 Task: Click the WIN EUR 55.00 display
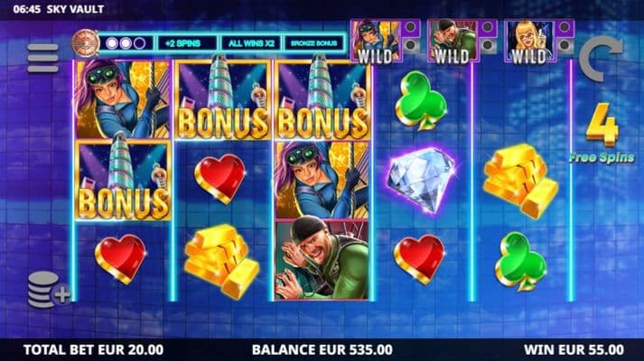point(574,350)
